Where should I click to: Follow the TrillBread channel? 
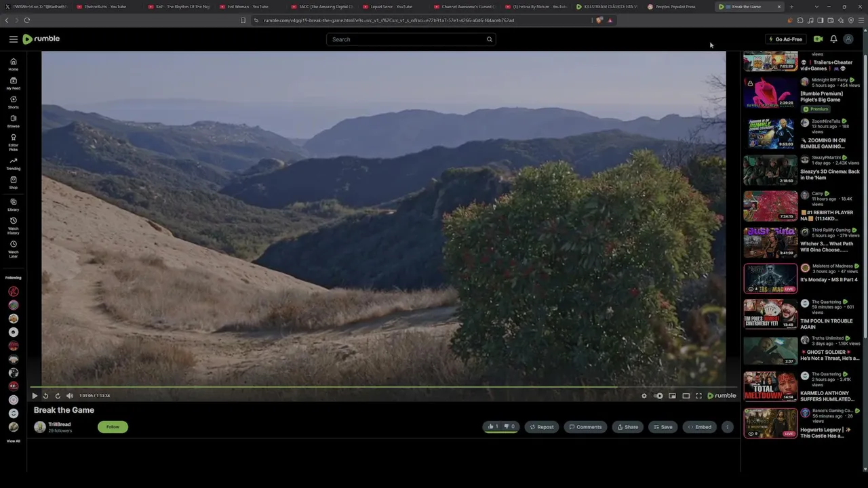113,427
